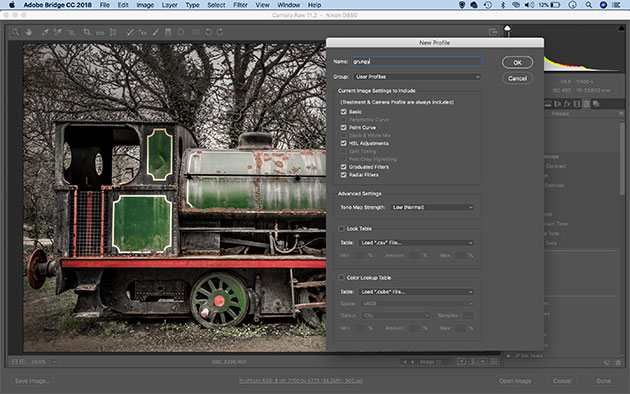Open the Presets panel flyout menu
The width and height of the screenshot is (630, 394).
622,114
